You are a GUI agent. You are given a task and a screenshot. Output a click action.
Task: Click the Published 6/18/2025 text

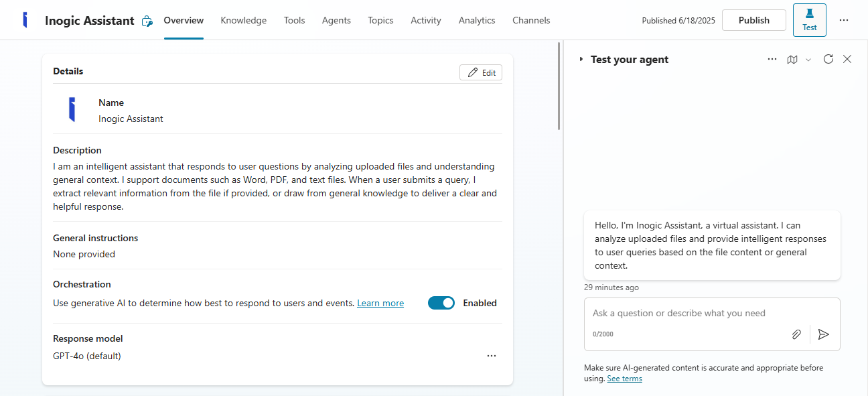coord(678,21)
